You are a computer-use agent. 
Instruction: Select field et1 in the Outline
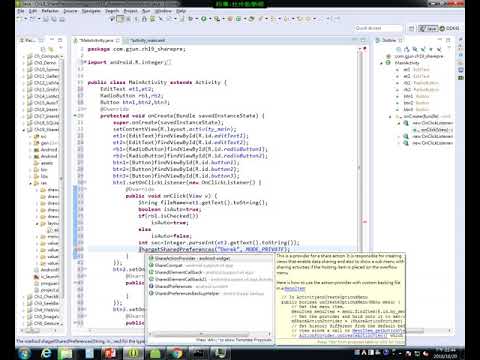(x=413, y=69)
